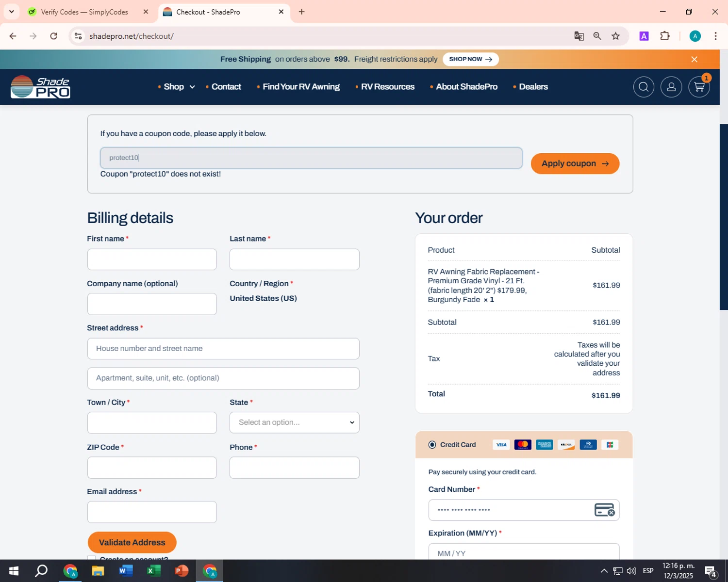Focus the coupon code field

coord(311,158)
